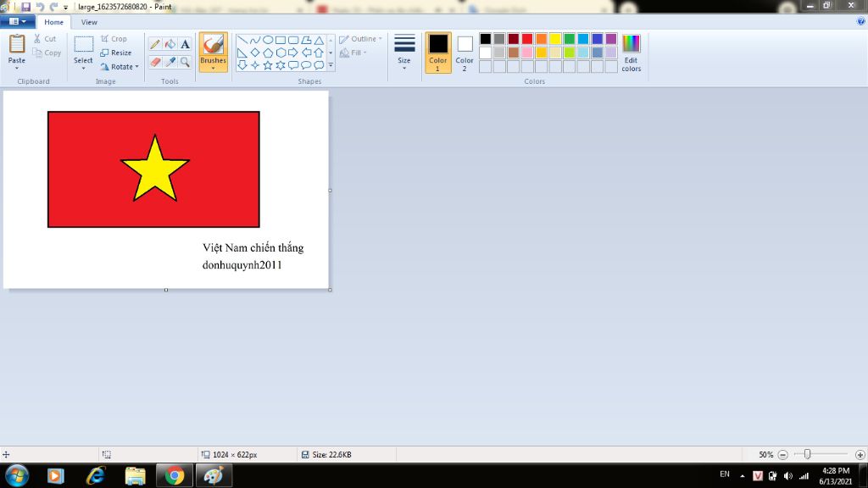Expand the Select options arrow

pos(83,68)
